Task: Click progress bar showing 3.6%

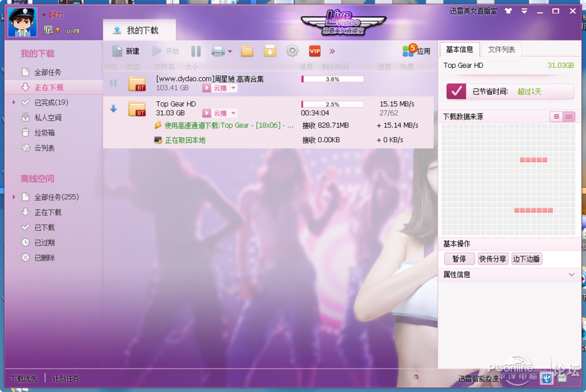Action: point(332,79)
